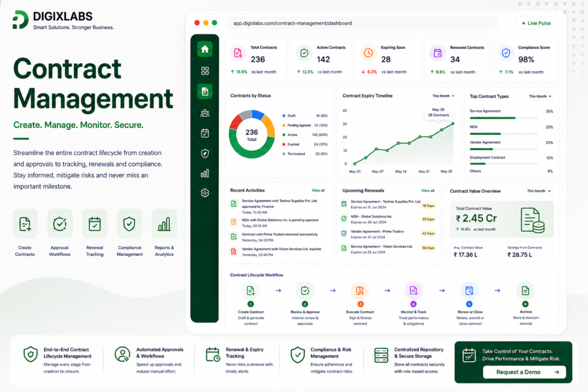Click the Request a Demo button

[x=524, y=372]
